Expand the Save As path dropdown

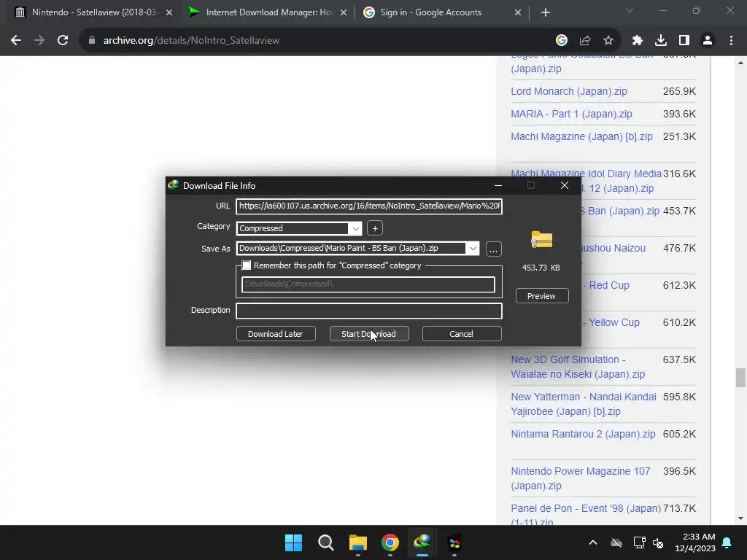pos(473,249)
